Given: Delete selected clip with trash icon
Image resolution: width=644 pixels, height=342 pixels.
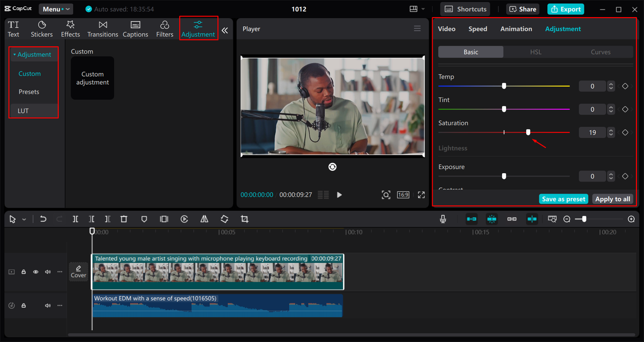Looking at the screenshot, I should coord(124,219).
